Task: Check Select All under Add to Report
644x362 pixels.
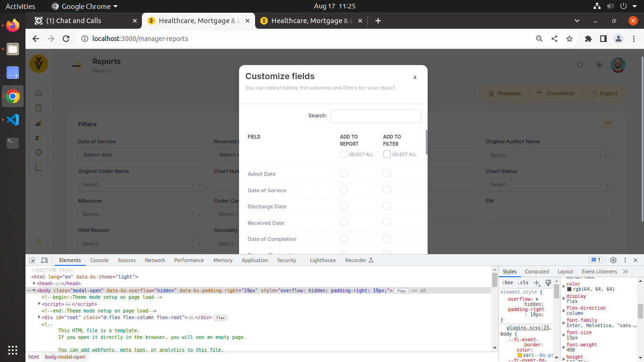Action: click(x=344, y=154)
